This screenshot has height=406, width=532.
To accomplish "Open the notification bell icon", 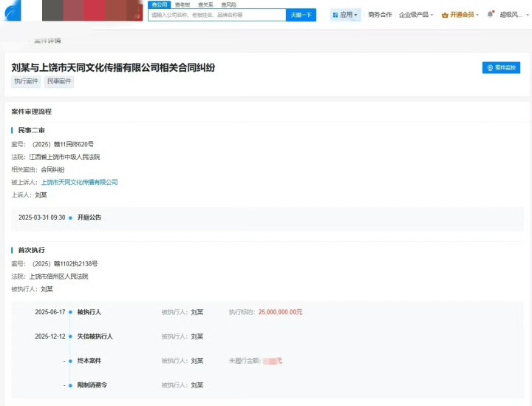I will tap(490, 15).
